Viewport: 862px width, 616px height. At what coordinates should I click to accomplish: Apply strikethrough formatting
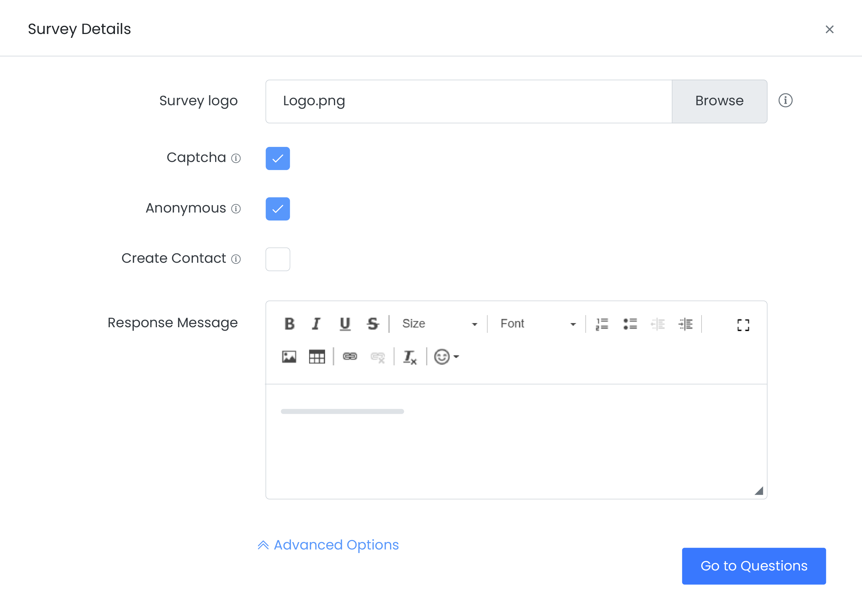[373, 324]
